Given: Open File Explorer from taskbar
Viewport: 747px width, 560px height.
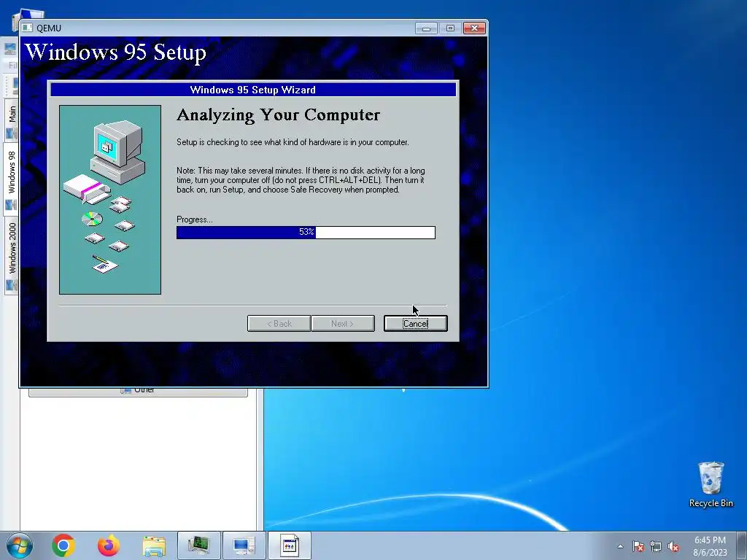Looking at the screenshot, I should coord(154,545).
